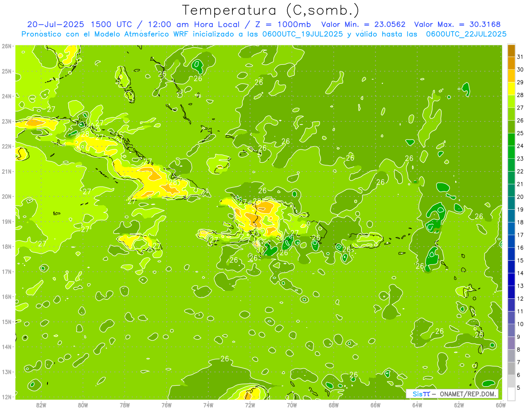
Task: Click the title 'Temperatura (C,somb.)'
Action: pos(271,11)
